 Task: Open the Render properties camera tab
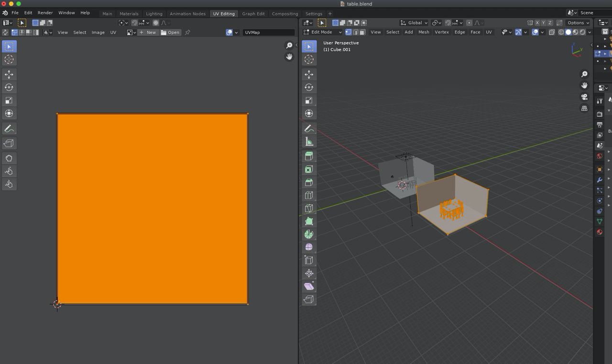[x=600, y=114]
